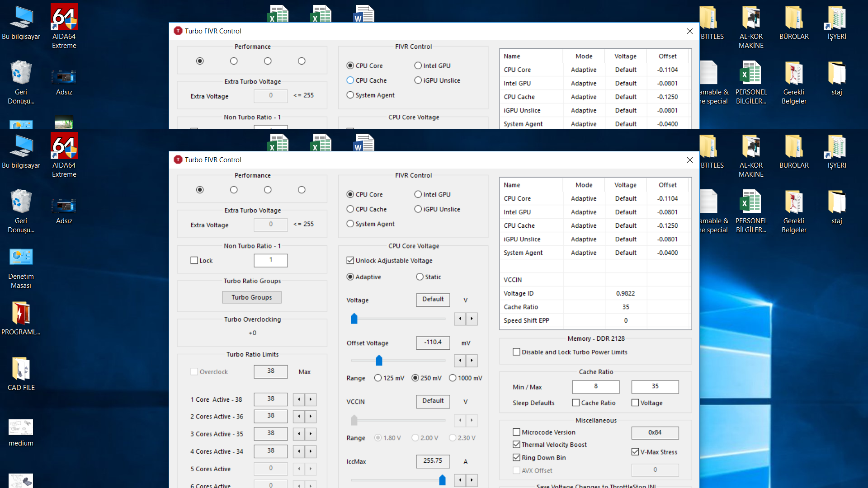Decrease Offset Voltage with left arrow
The height and width of the screenshot is (488, 868).
[x=460, y=361]
